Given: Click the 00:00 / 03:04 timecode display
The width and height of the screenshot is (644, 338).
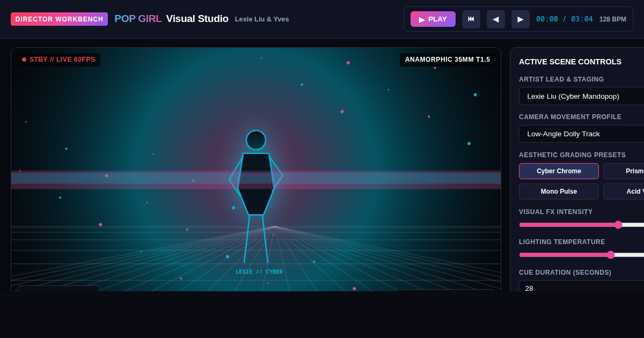Looking at the screenshot, I should tap(565, 19).
